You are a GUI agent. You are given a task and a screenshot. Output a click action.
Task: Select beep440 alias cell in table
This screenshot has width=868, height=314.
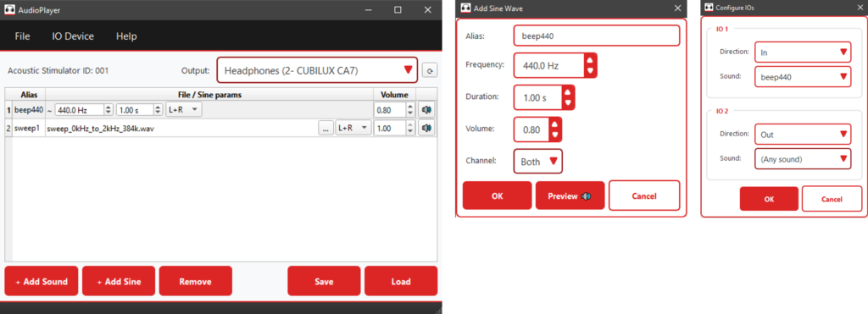pos(30,110)
